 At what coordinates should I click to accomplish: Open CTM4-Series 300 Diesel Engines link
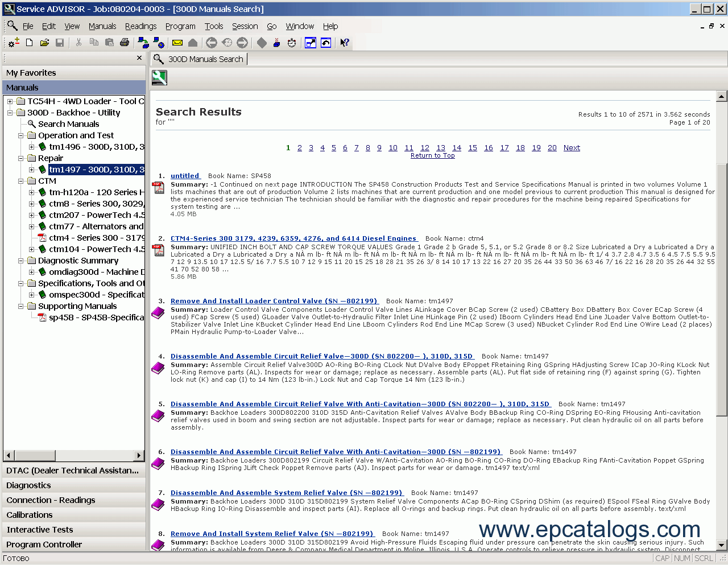click(x=294, y=238)
